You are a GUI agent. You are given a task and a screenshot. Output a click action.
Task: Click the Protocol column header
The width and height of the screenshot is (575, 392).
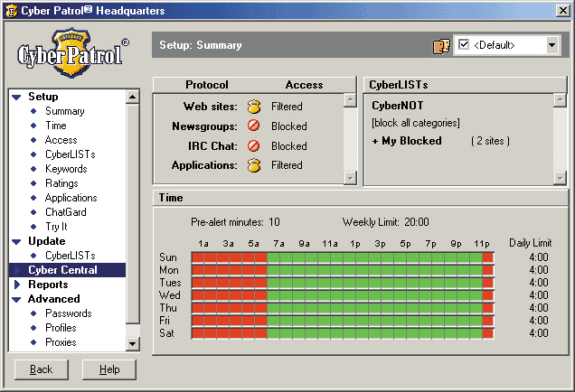pos(207,85)
